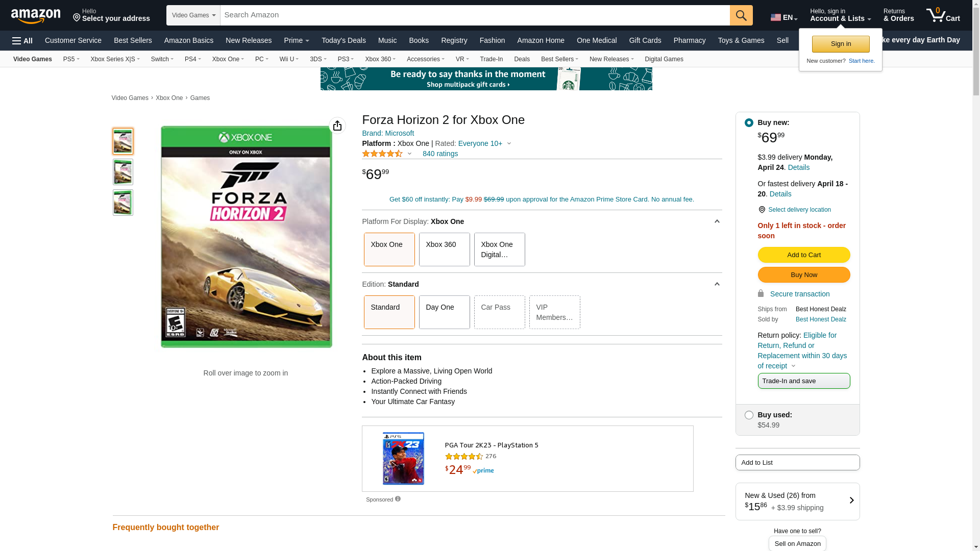Screen dimensions: 980x551
Task: Open the Today's Deals nav item
Action: click(344, 40)
